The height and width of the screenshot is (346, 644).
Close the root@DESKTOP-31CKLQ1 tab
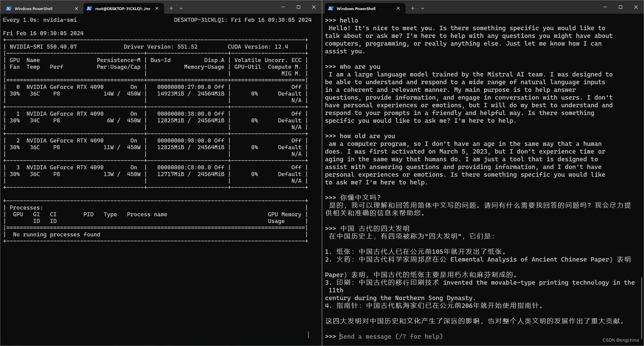coord(157,8)
